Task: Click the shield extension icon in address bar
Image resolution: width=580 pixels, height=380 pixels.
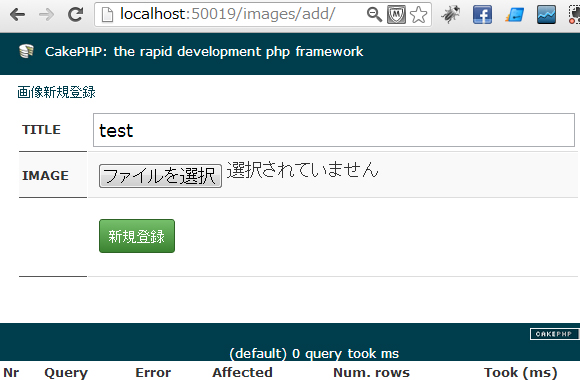Action: click(396, 15)
